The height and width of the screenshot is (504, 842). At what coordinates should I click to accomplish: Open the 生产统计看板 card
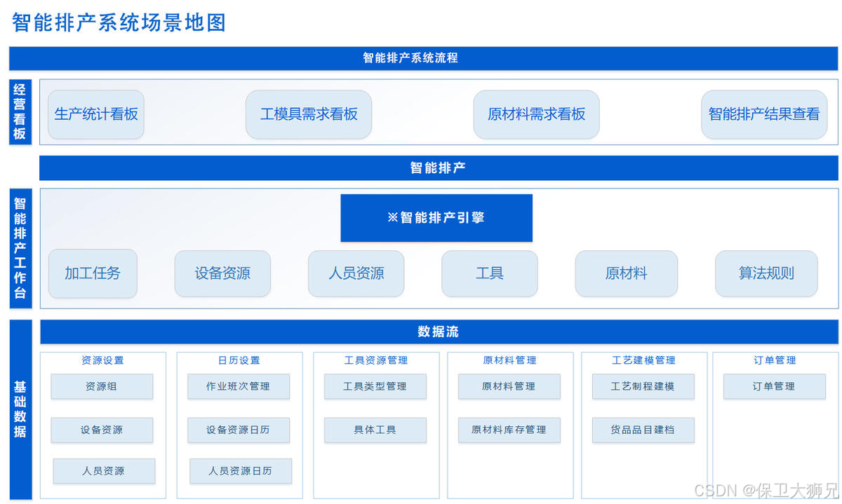pyautogui.click(x=96, y=114)
